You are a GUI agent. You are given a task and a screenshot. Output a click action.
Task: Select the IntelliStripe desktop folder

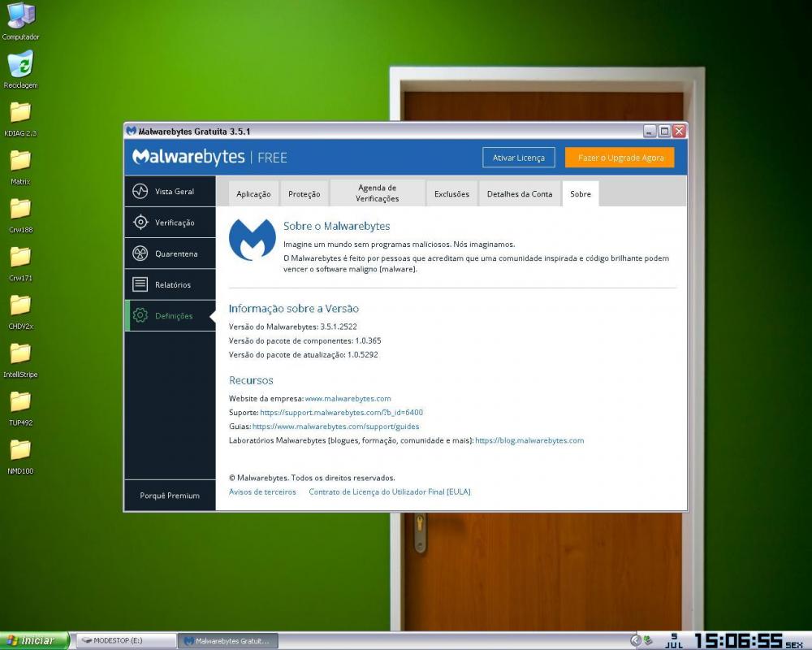[20, 354]
